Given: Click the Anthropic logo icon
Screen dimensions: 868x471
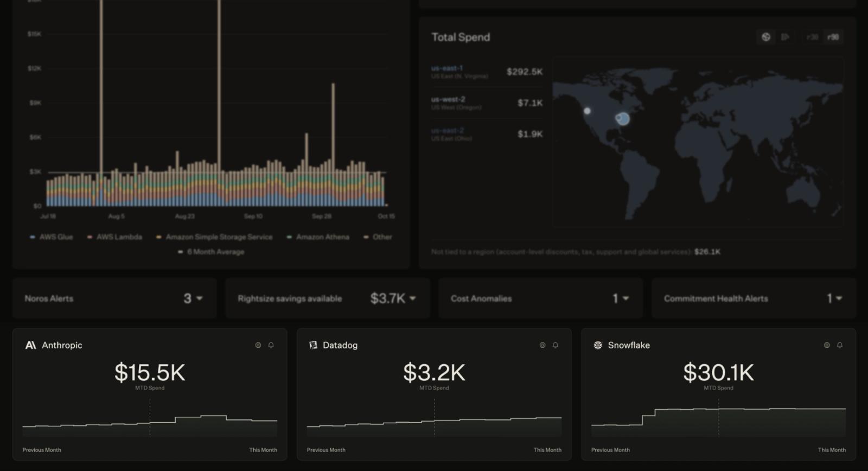Looking at the screenshot, I should coord(31,345).
